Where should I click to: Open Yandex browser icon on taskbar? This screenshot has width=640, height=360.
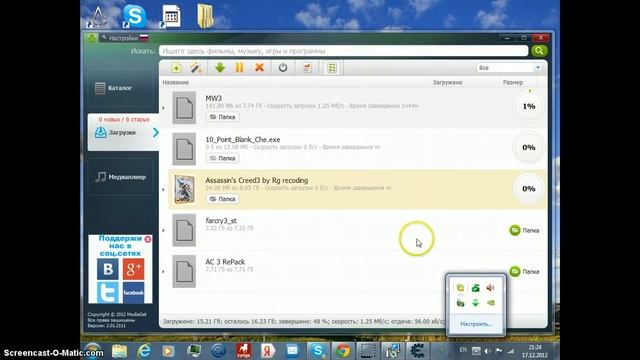point(268,351)
